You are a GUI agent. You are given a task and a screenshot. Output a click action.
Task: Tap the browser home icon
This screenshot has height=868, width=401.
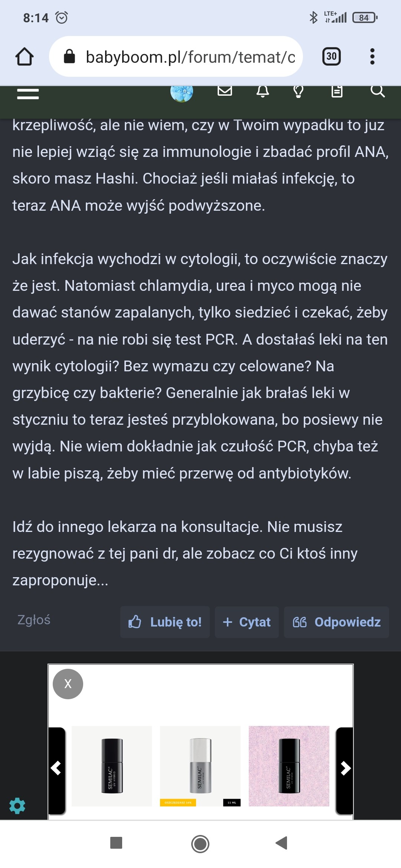25,57
